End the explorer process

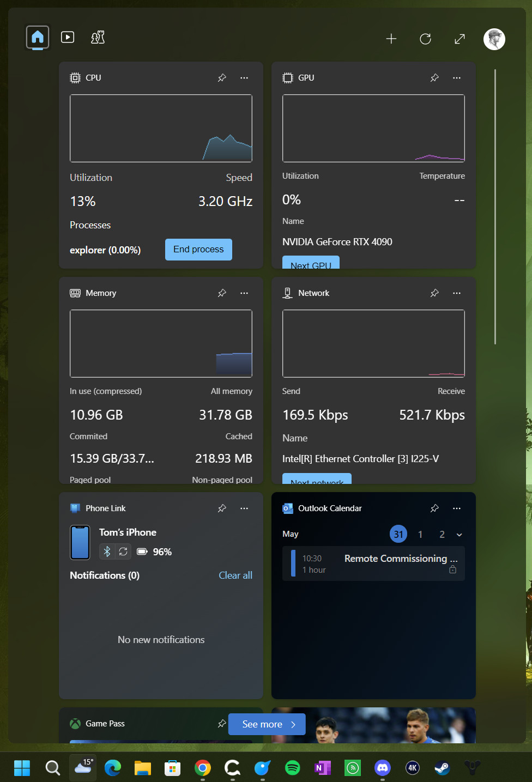(x=198, y=249)
